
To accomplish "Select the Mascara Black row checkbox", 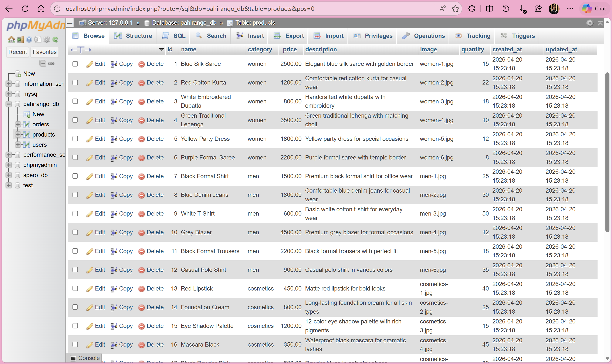I will click(x=75, y=345).
